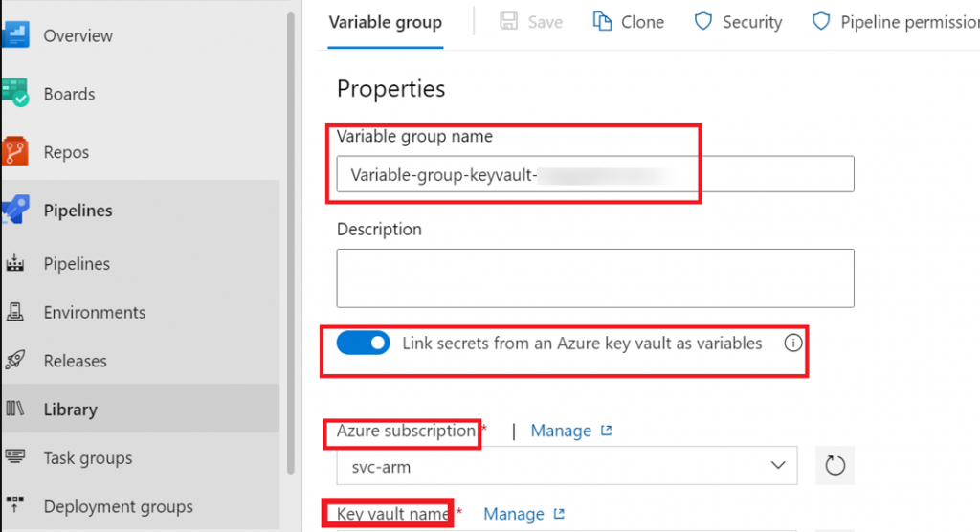The height and width of the screenshot is (532, 980).
Task: Click the Description label
Action: tap(379, 229)
